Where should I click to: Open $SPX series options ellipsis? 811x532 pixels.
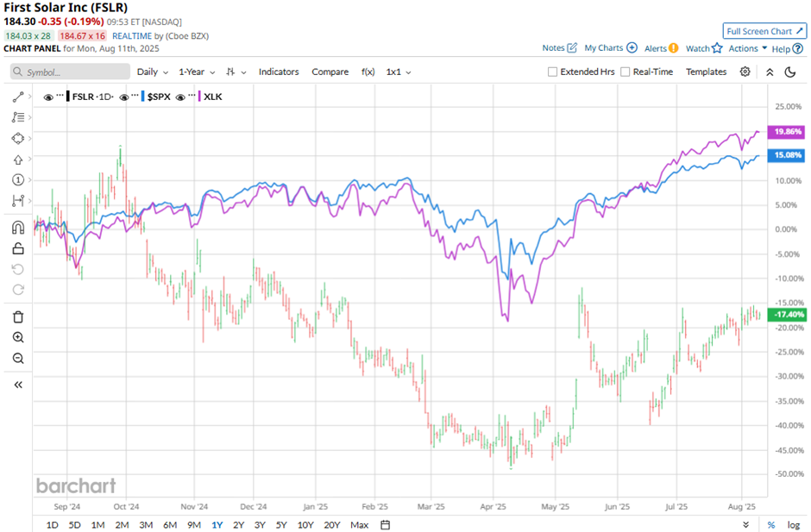pyautogui.click(x=135, y=96)
